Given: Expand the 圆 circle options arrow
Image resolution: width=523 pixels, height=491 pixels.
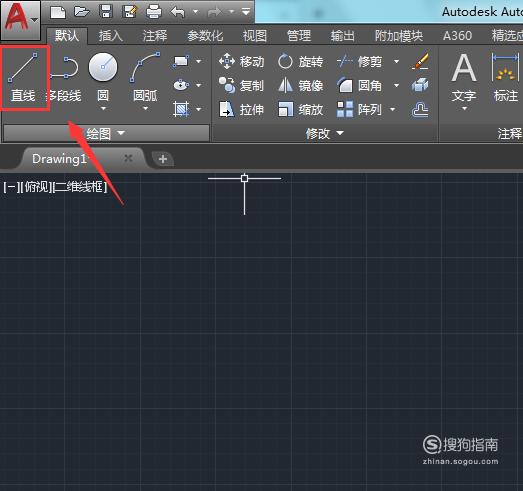Looking at the screenshot, I should 103,108.
